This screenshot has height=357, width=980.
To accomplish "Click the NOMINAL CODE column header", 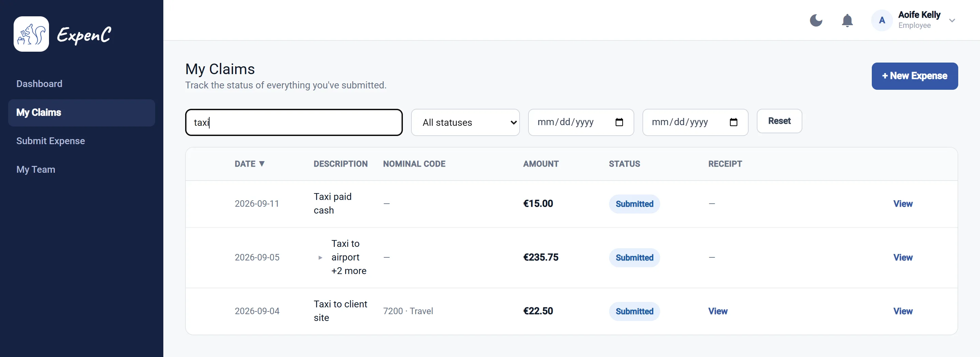I will tap(414, 164).
